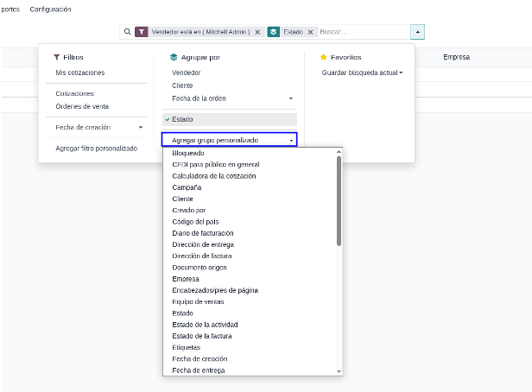Choose Documento origen option
Viewport: 532px width, 392px height.
coord(250,268)
